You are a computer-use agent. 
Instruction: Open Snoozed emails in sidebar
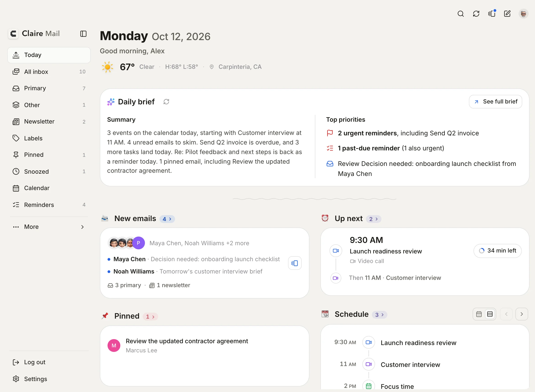pos(49,171)
